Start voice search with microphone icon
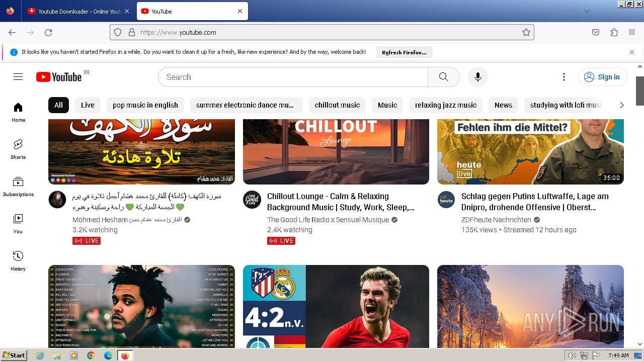The width and height of the screenshot is (644, 362). coord(478,77)
